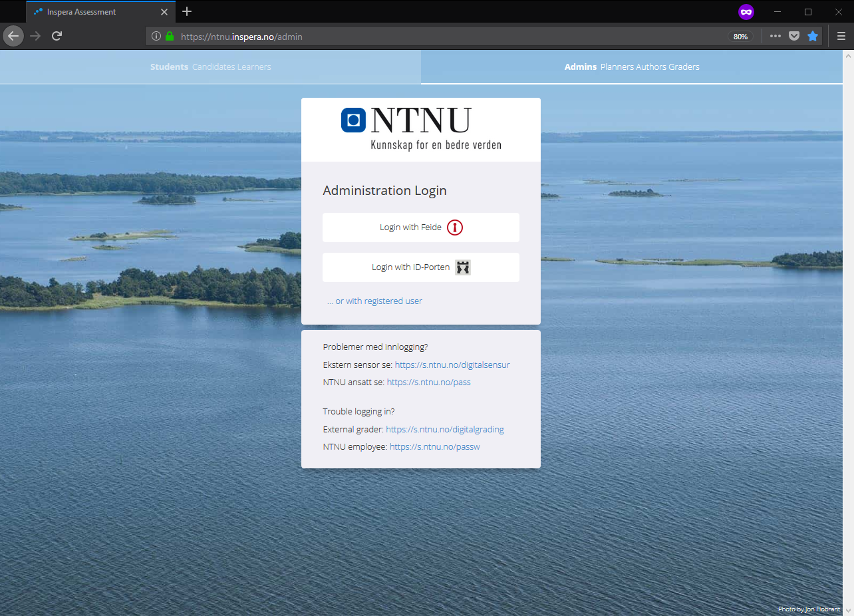Open the 'or with registered user' link
Viewport: 854px width, 616px height.
[x=374, y=301]
